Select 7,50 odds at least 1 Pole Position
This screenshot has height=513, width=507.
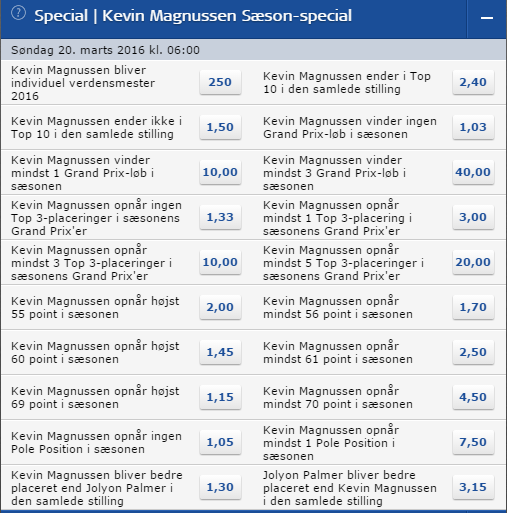(x=473, y=442)
